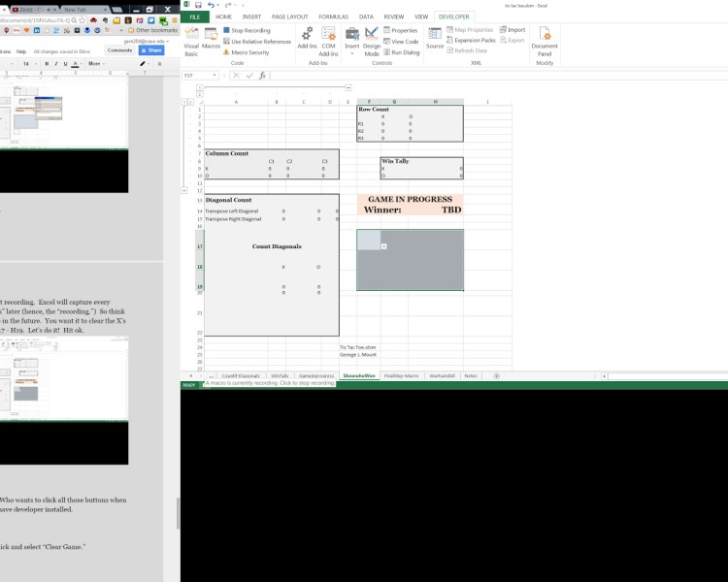Click the Design Mode icon

(372, 39)
